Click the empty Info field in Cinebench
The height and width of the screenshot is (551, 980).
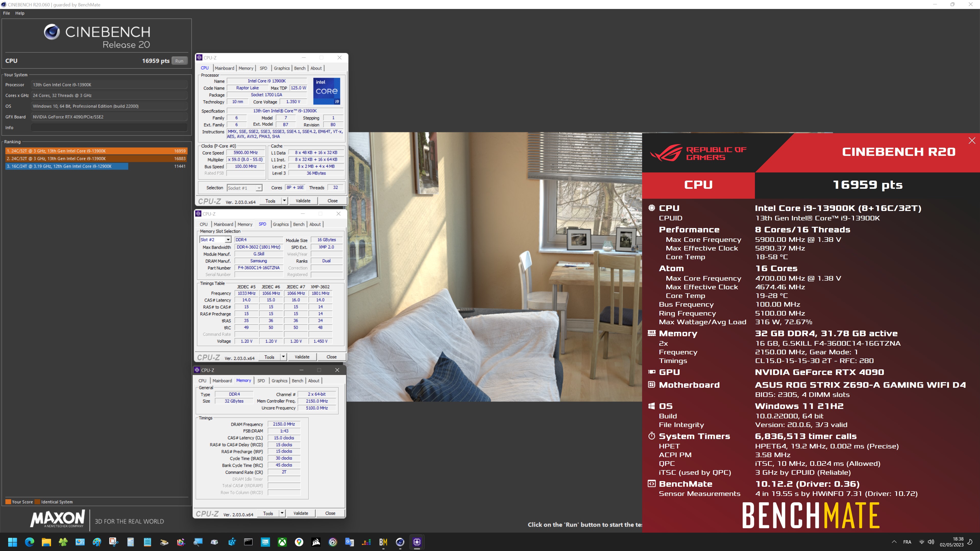[x=109, y=128]
